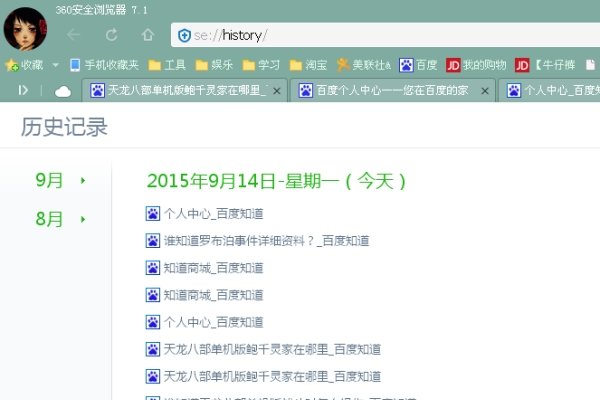Screen dimensions: 600x400
Task: Switch to 个人中心_百度 tab at right
Action: [549, 90]
